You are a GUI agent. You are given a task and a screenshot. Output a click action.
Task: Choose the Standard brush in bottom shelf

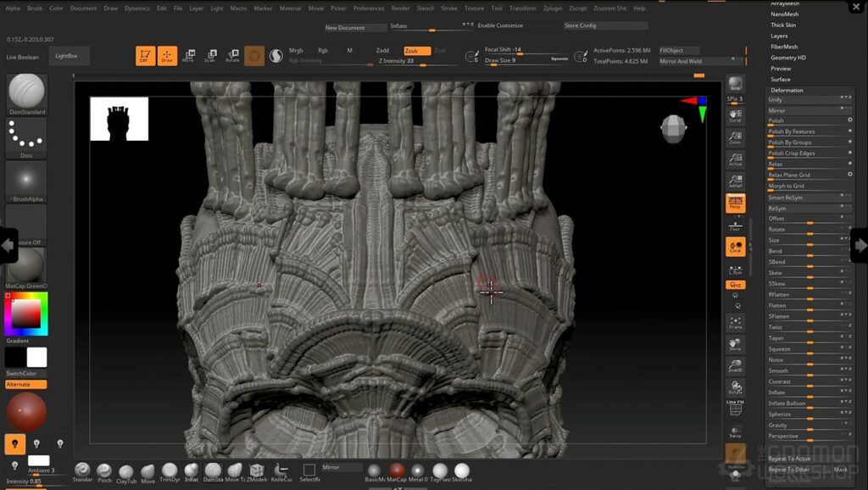click(82, 471)
